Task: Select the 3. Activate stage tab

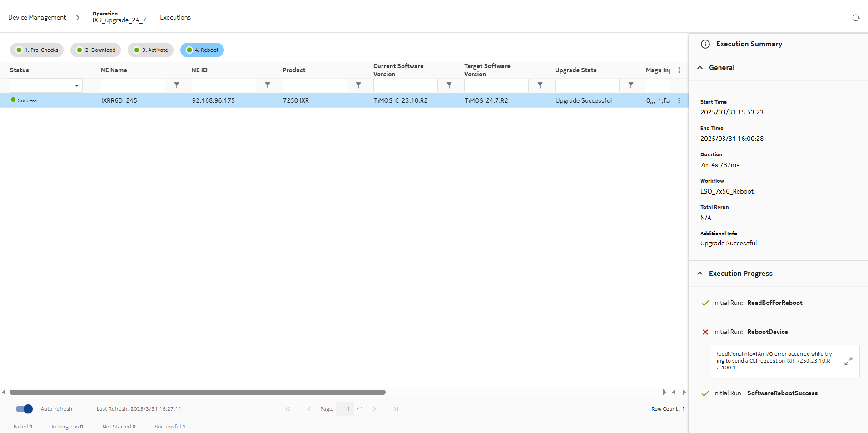Action: [150, 50]
